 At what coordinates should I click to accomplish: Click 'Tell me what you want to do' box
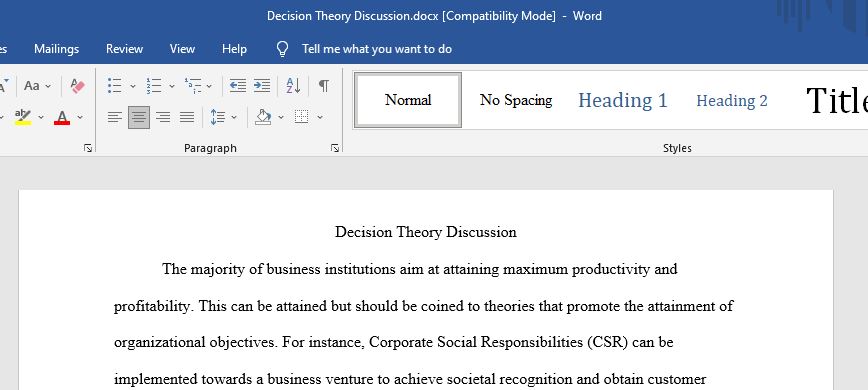[x=376, y=49]
